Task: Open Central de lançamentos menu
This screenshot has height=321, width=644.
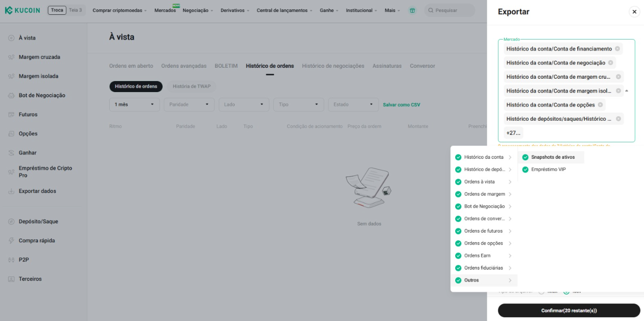Action: [285, 10]
